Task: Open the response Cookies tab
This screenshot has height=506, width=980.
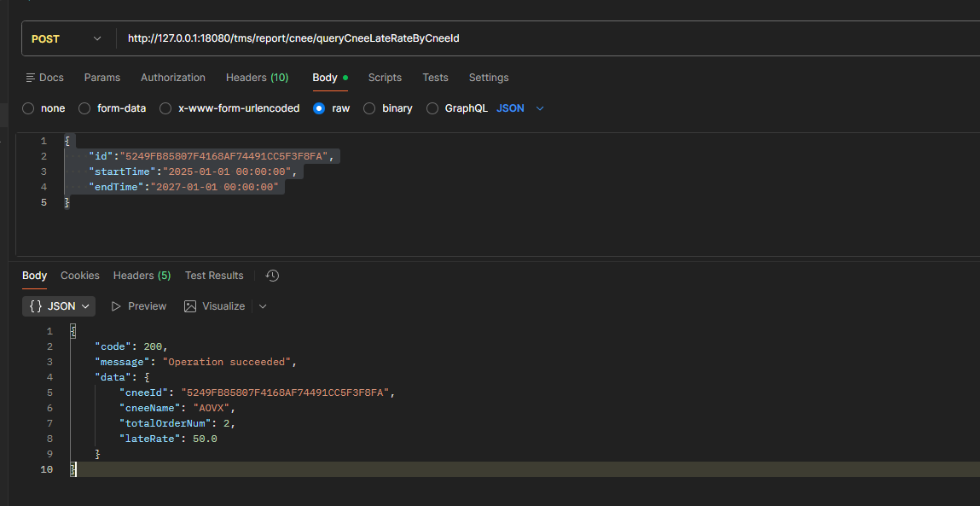Action: (x=80, y=276)
